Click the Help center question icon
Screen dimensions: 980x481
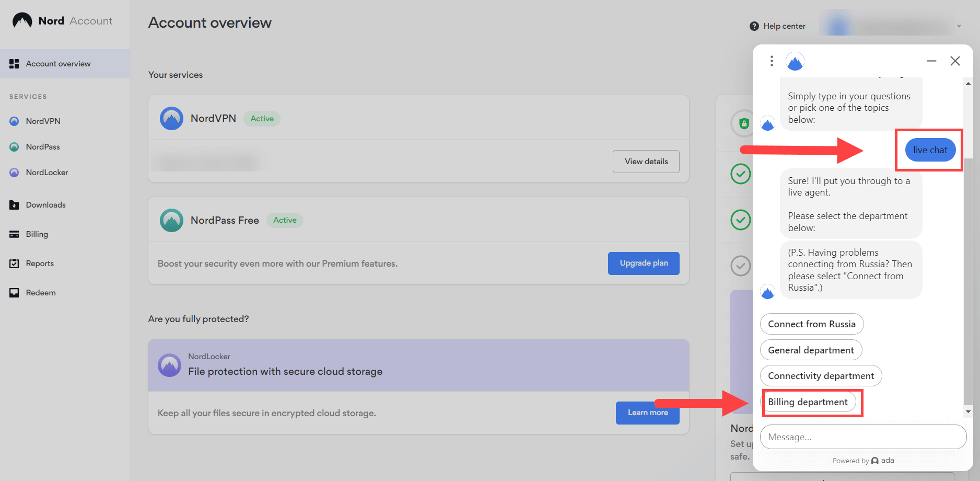click(754, 26)
